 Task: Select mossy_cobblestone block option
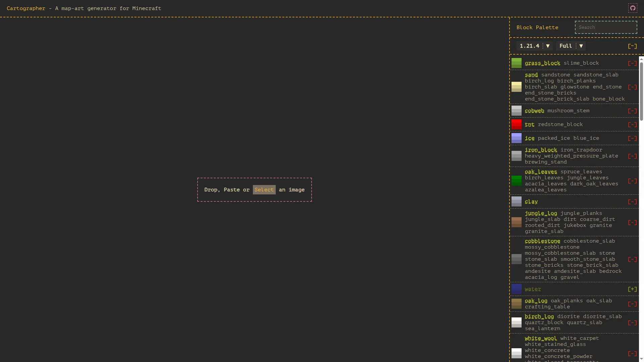click(552, 247)
